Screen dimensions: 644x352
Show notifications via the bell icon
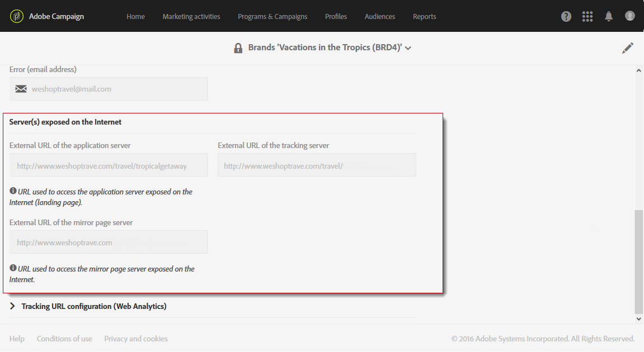click(609, 16)
